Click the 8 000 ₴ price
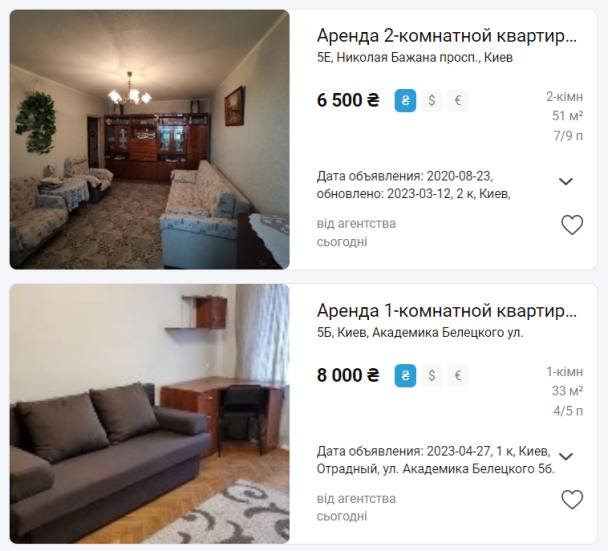 click(x=348, y=375)
